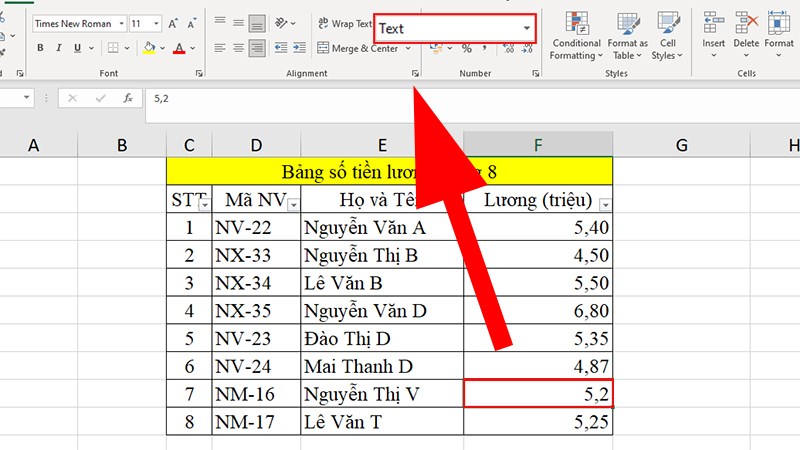Open Conditional Formatting menu
This screenshot has width=800, height=450.
577,36
